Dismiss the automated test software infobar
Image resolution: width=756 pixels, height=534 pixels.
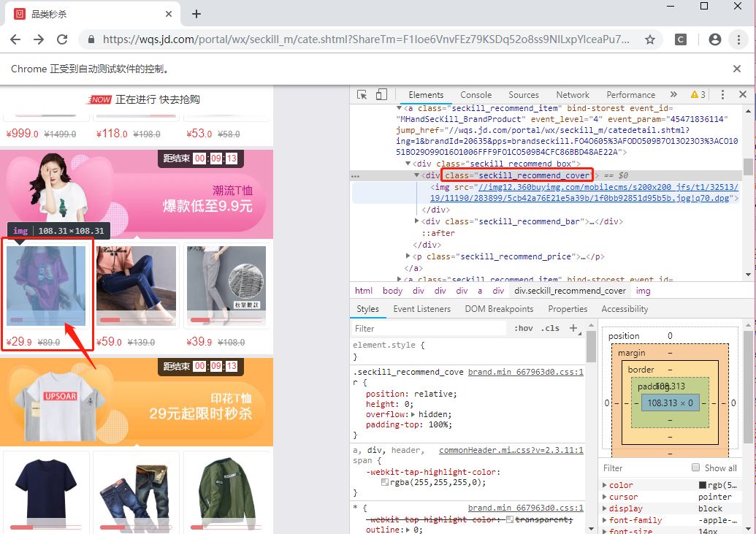[737, 69]
